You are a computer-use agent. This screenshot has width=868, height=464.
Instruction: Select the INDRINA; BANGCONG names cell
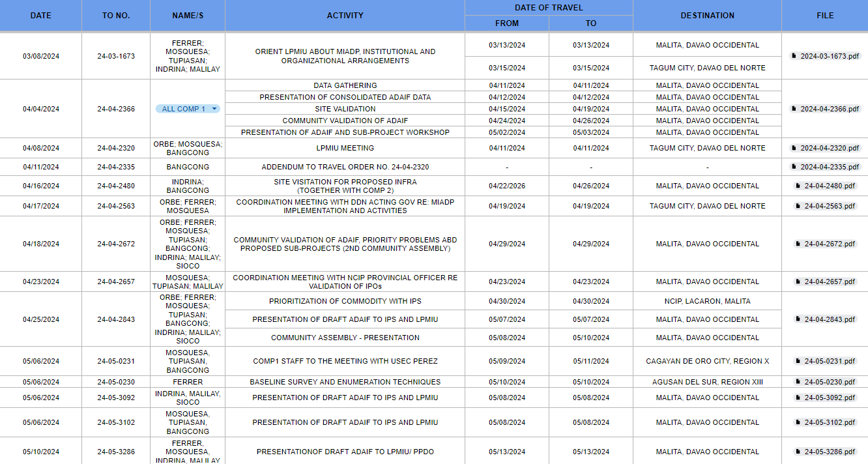click(188, 186)
